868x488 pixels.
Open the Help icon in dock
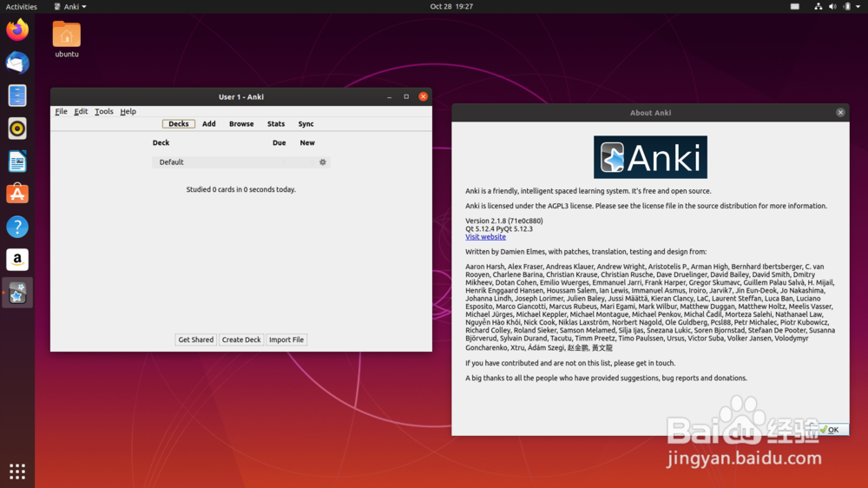click(17, 227)
